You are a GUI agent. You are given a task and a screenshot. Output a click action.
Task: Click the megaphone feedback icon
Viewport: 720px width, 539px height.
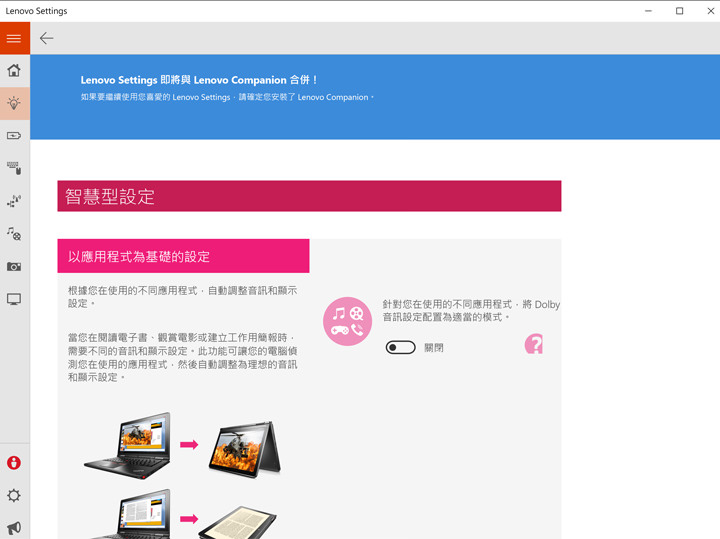(x=14, y=528)
